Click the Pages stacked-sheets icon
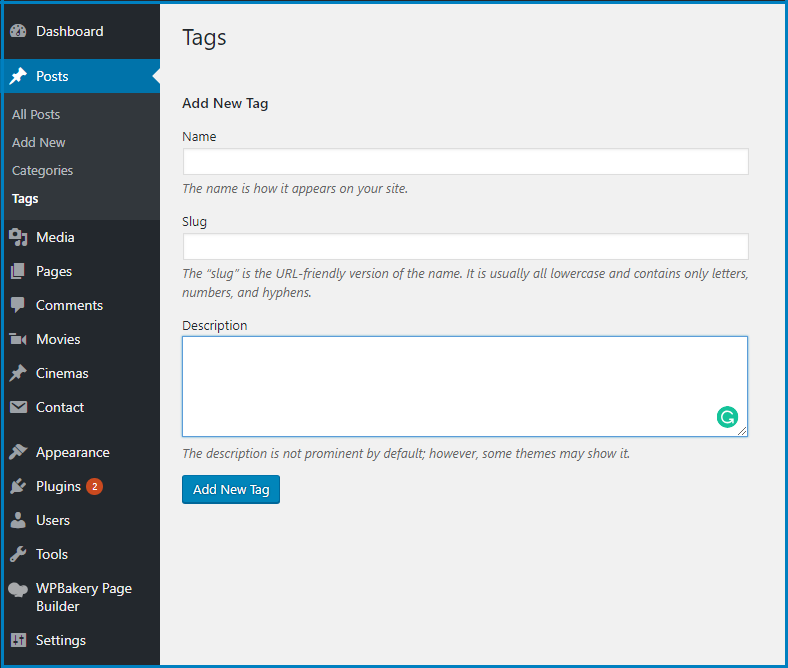The width and height of the screenshot is (788, 668). tap(18, 271)
